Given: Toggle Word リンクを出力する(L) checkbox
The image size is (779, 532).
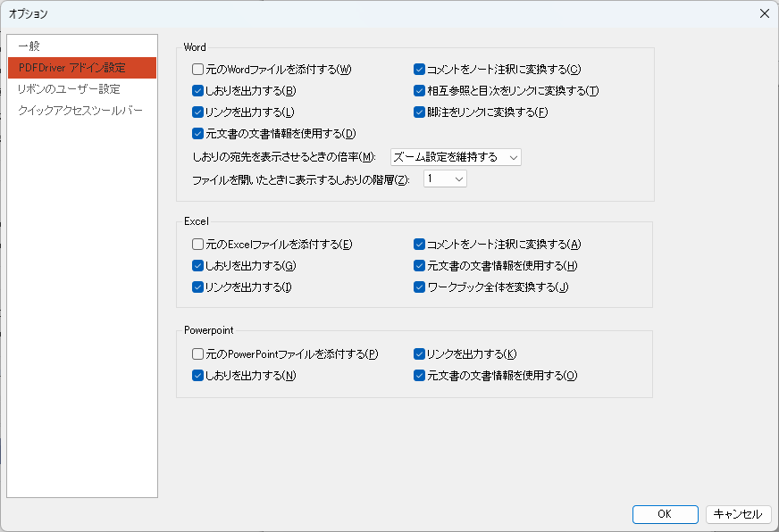Looking at the screenshot, I should click(x=197, y=112).
